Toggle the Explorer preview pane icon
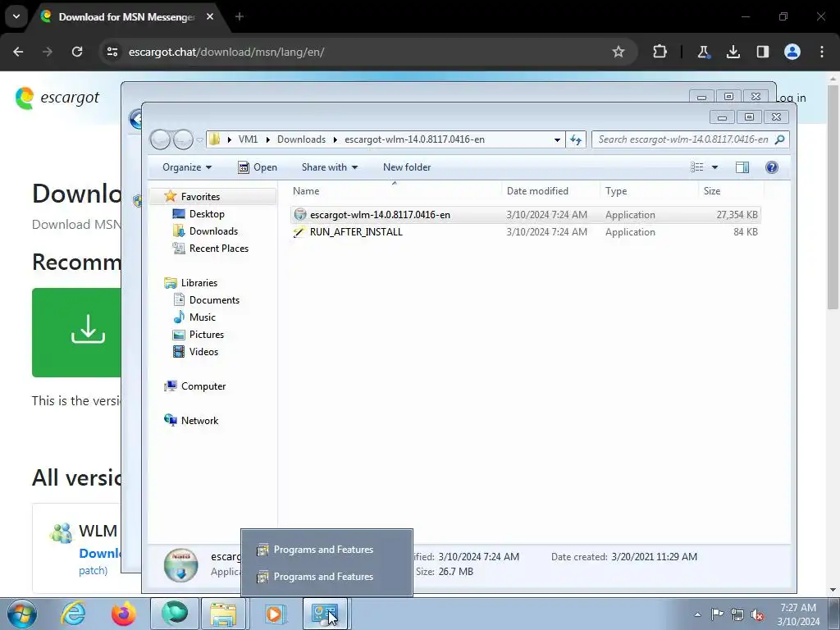840x630 pixels. point(742,167)
